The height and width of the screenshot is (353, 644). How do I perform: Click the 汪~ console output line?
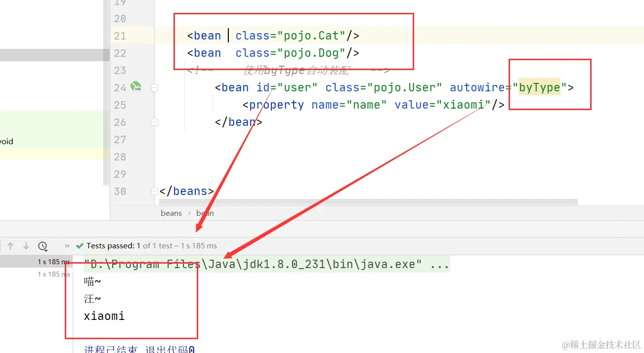pos(92,299)
